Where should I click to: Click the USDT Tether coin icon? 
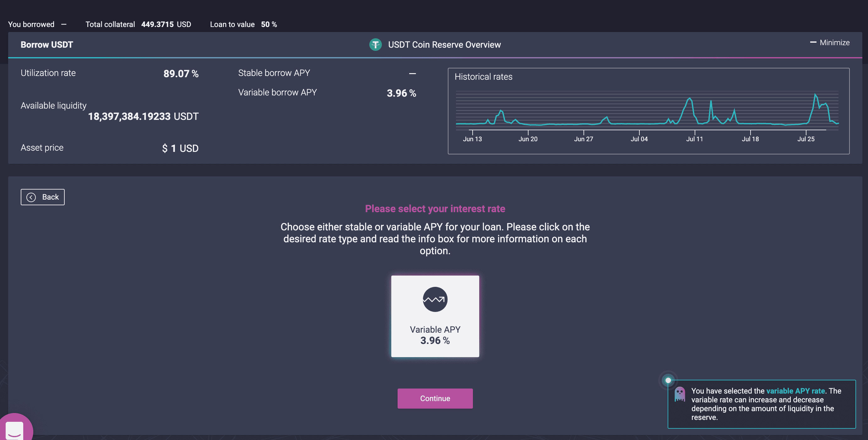click(375, 45)
